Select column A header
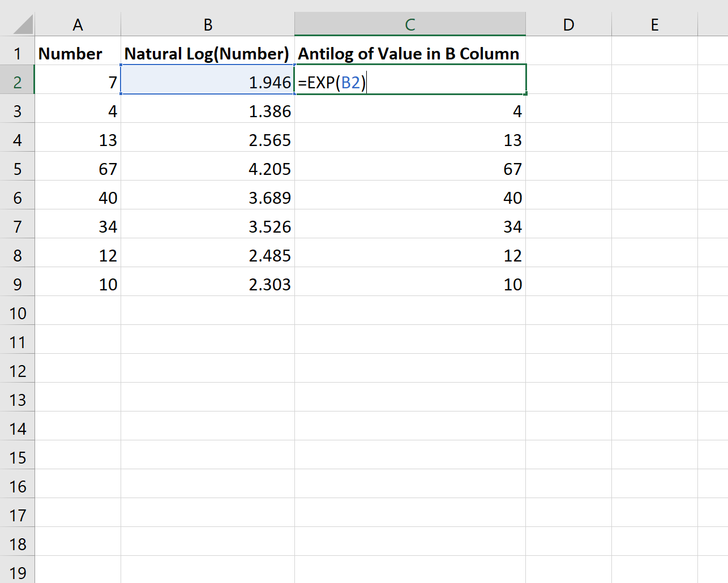The width and height of the screenshot is (728, 583). point(78,24)
